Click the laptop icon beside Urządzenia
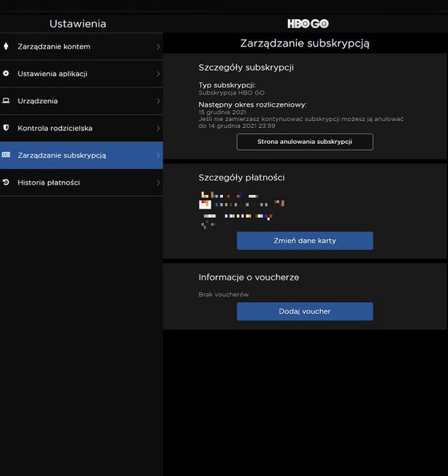Screen dimensions: 448x476 (x=5, y=101)
